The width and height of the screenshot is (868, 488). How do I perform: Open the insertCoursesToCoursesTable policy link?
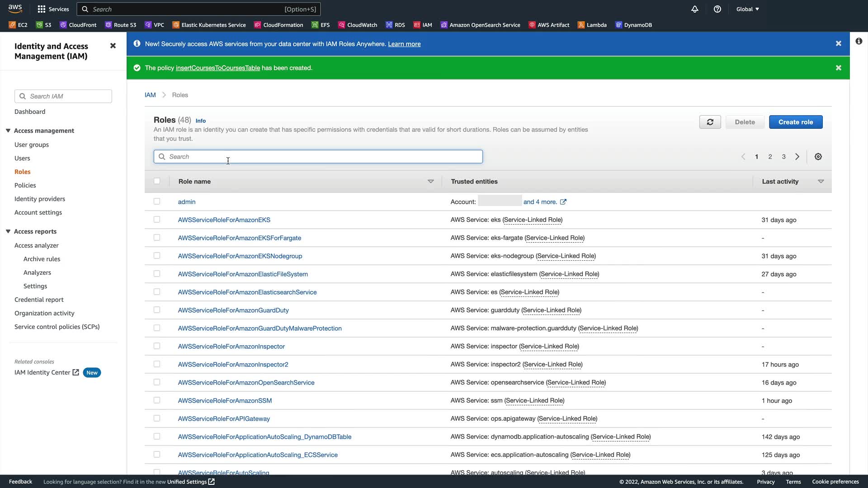pyautogui.click(x=217, y=68)
